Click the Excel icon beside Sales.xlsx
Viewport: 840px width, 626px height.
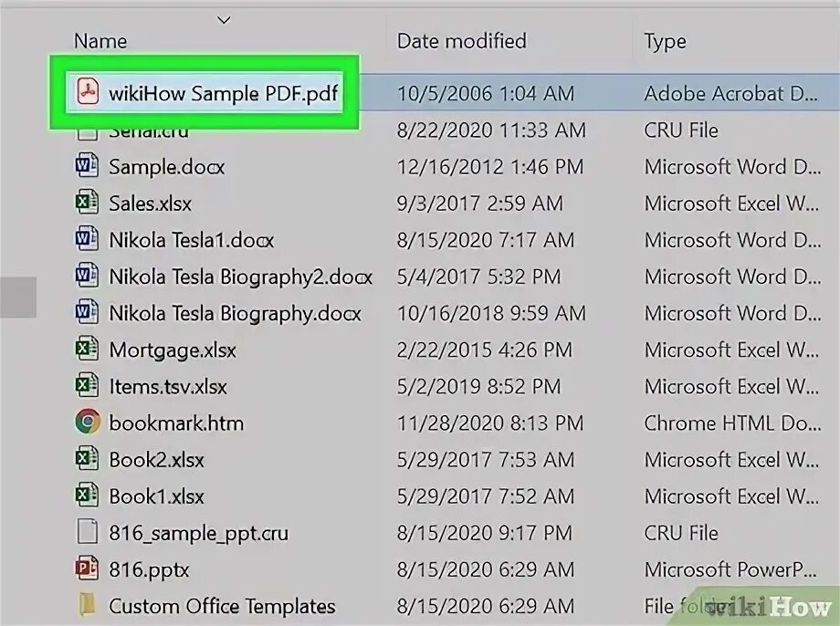click(87, 203)
